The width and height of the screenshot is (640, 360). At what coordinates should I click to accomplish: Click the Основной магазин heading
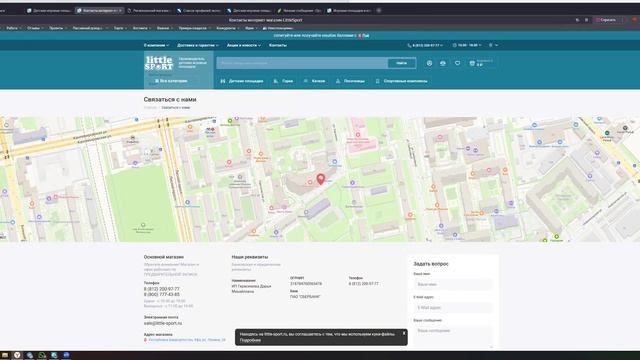[x=164, y=257]
